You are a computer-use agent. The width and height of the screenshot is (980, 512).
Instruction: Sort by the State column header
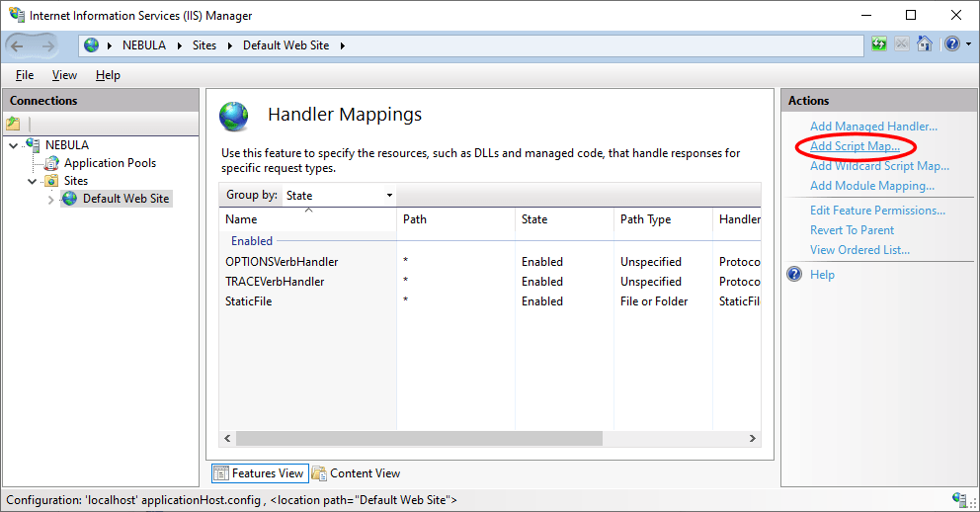564,219
